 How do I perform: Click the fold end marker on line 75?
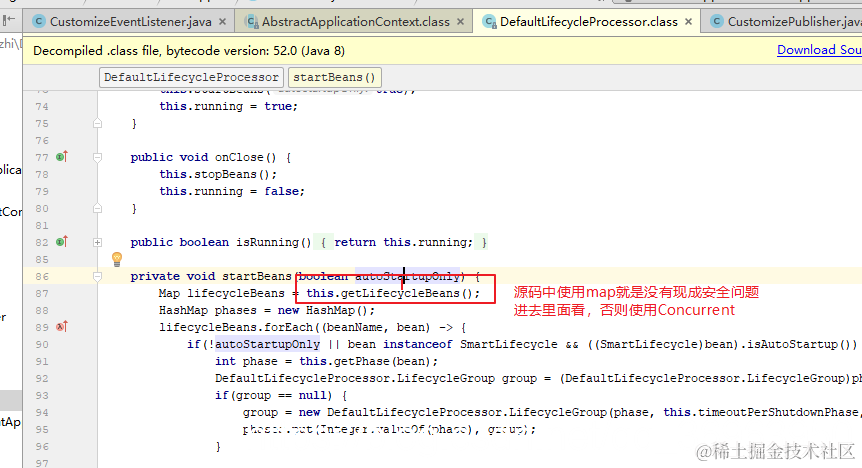[x=97, y=123]
